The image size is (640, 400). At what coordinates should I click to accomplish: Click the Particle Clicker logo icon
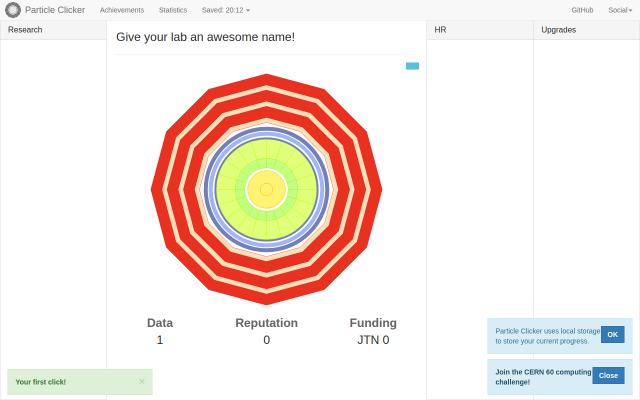click(13, 10)
